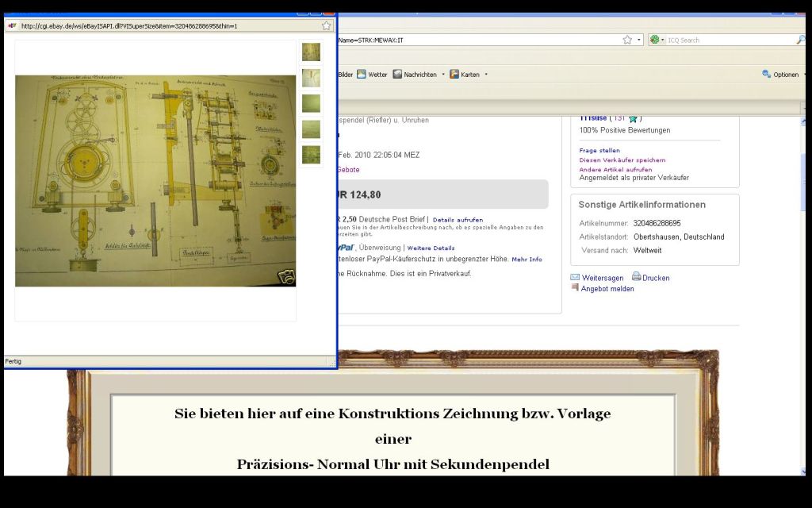
Task: Open the ICQ search engine dropdown
Action: pyautogui.click(x=657, y=40)
